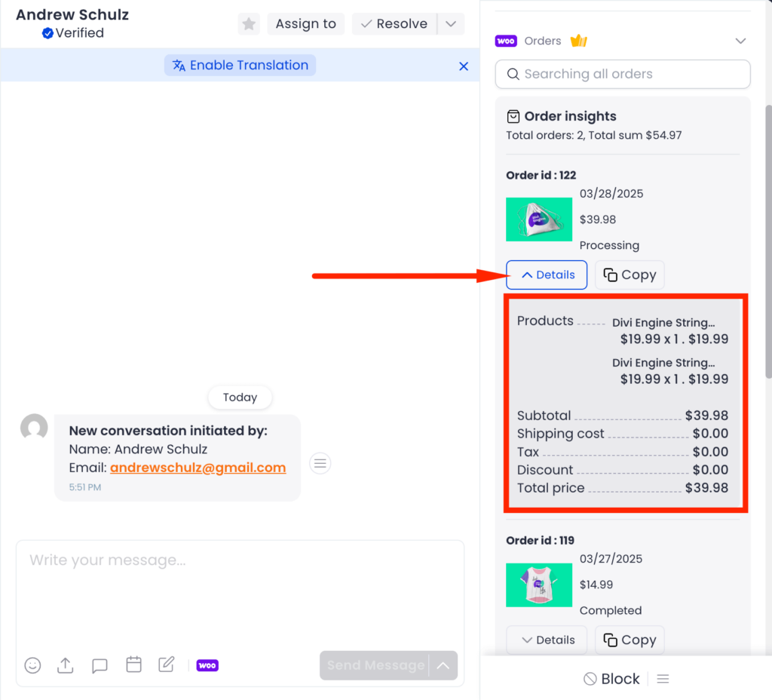This screenshot has height=700, width=772.
Task: Expand Details for order 119
Action: 547,640
